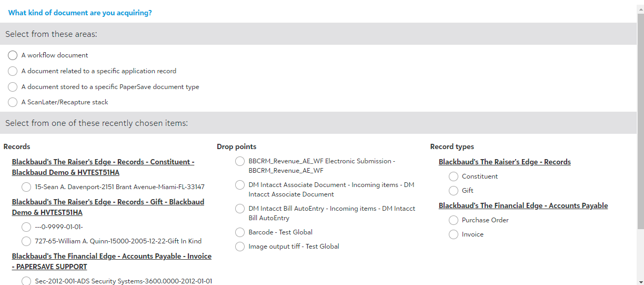Select William A. Quinn Gift In Kind record
644x285 pixels.
tap(26, 241)
